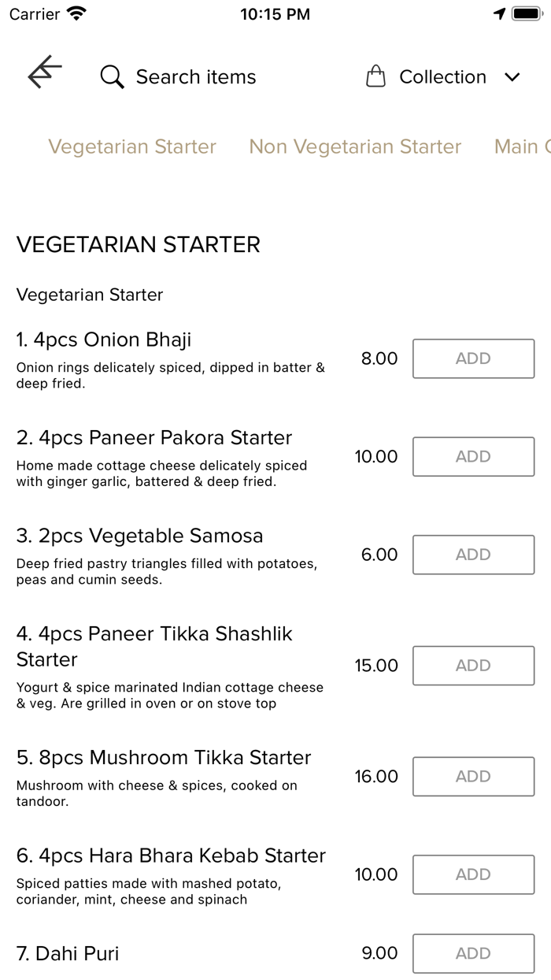
Task: Expand the Collection dropdown chevron
Action: click(x=512, y=76)
